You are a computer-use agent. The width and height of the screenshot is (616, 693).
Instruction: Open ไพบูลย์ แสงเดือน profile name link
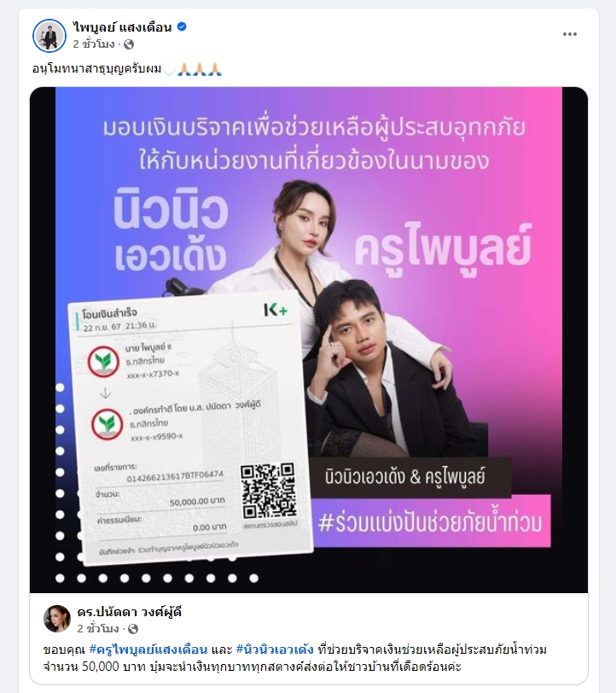(x=122, y=27)
